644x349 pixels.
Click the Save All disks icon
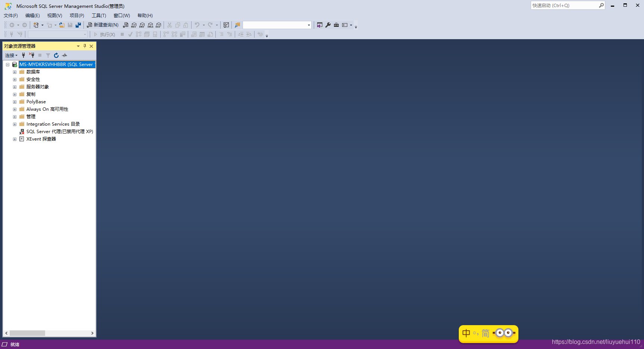(x=78, y=25)
